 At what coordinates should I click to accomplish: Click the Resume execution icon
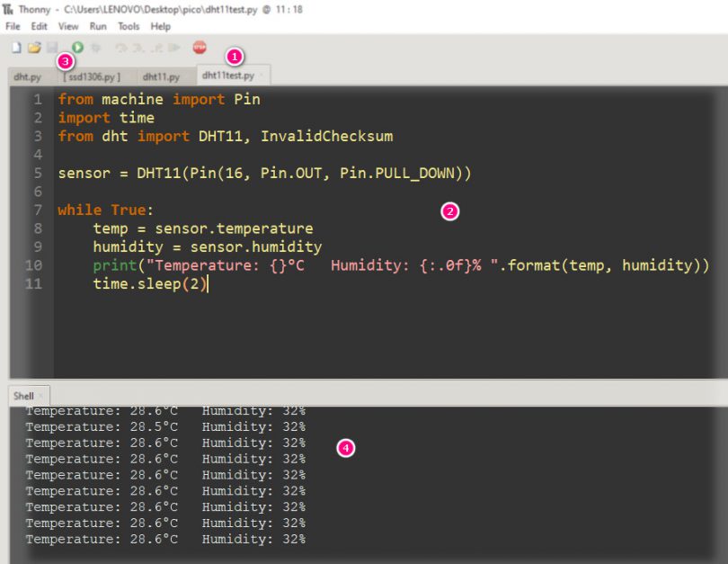175,47
